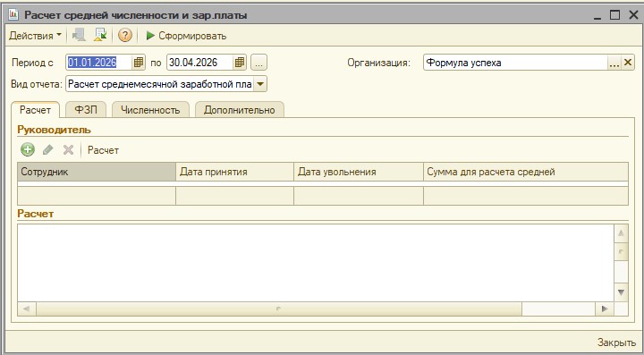
Task: Switch to the Расчет tab
Action: pos(35,110)
